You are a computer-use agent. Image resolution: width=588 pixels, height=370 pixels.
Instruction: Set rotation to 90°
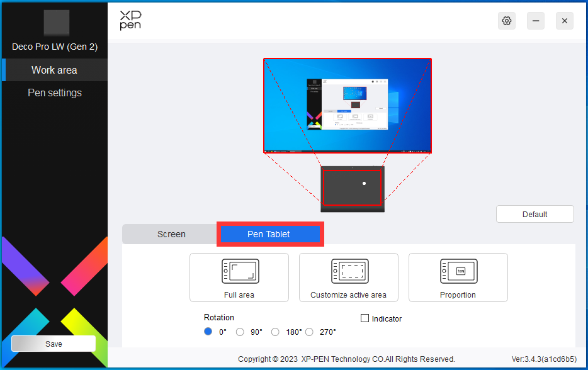click(240, 332)
